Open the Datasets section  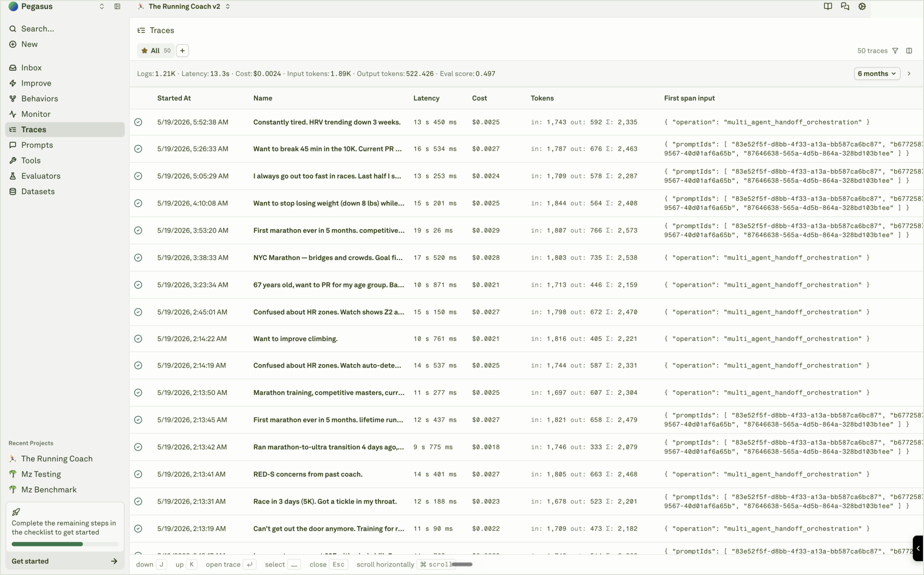pyautogui.click(x=65, y=191)
